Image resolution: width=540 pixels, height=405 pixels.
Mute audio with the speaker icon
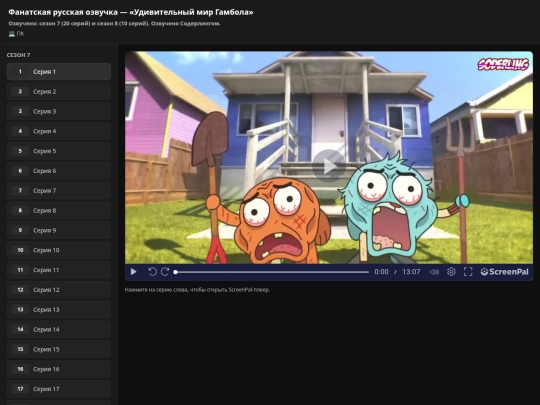pos(434,272)
